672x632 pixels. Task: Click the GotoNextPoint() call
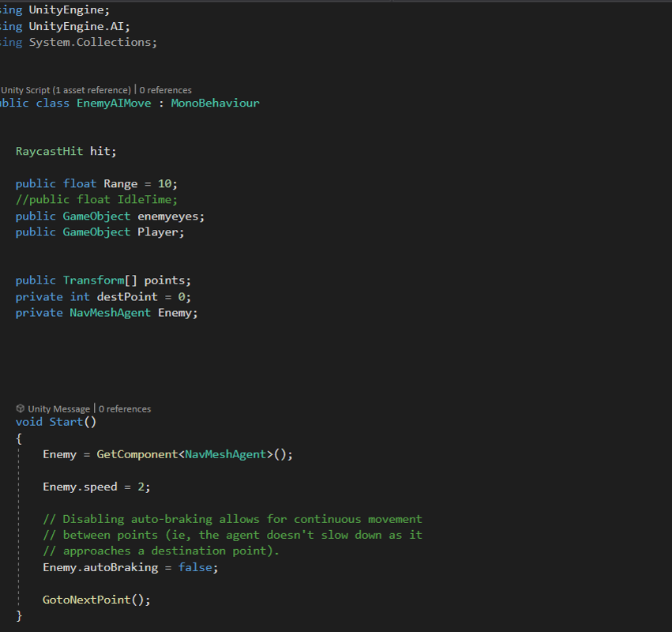pyautogui.click(x=96, y=600)
